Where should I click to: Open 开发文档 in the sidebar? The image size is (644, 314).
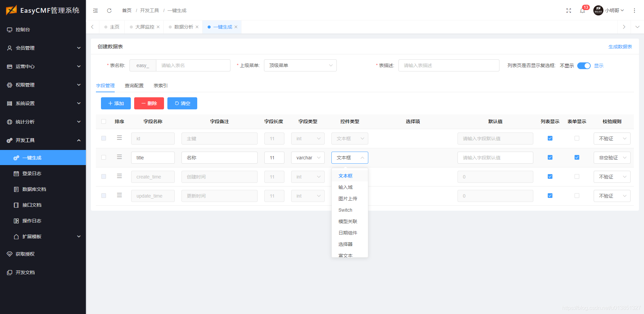[x=43, y=272]
